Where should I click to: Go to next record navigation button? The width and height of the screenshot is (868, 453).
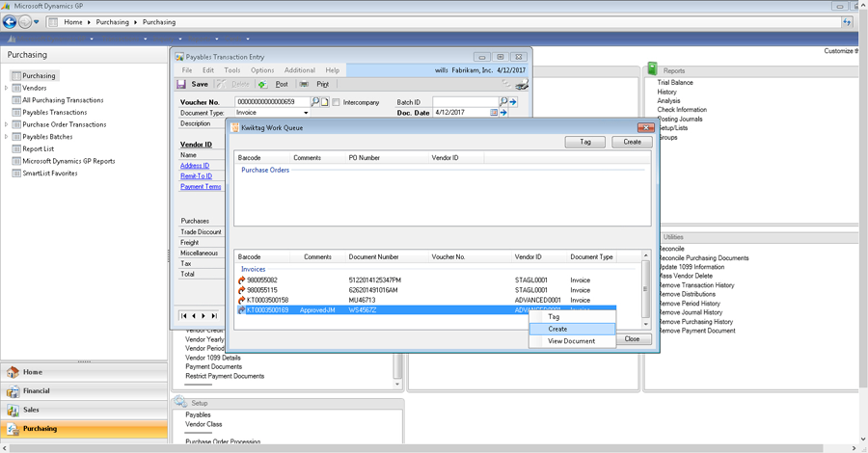203,316
